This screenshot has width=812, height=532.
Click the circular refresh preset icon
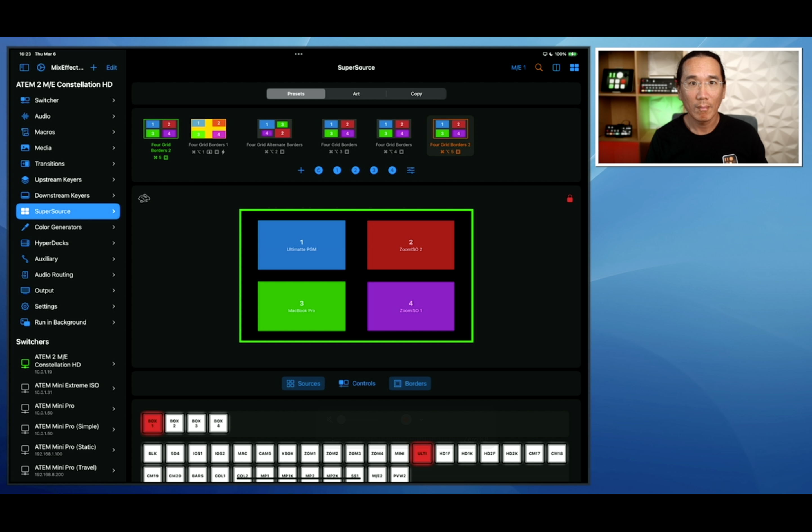pyautogui.click(x=319, y=170)
